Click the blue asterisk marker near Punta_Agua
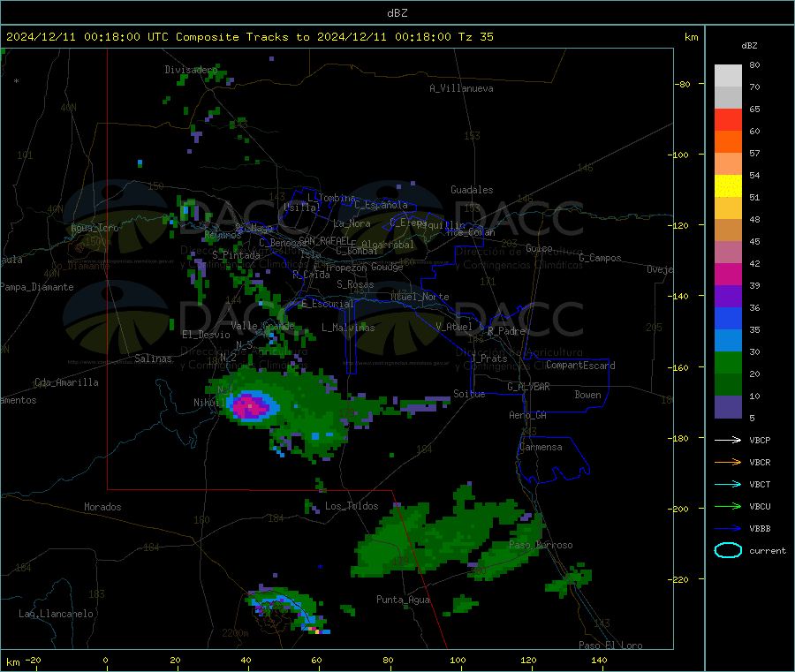The image size is (795, 672). [320, 567]
